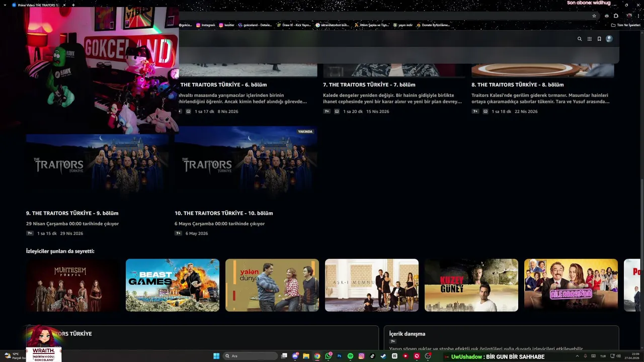Open WhatsApp from the taskbar
The image size is (644, 362).
(329, 356)
